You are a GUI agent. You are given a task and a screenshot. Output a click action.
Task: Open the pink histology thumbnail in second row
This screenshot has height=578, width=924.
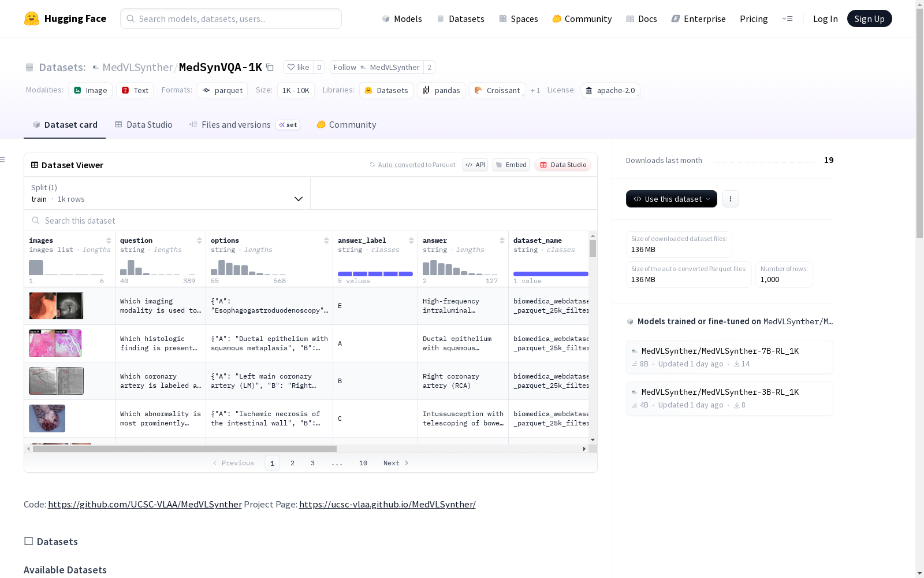(55, 343)
